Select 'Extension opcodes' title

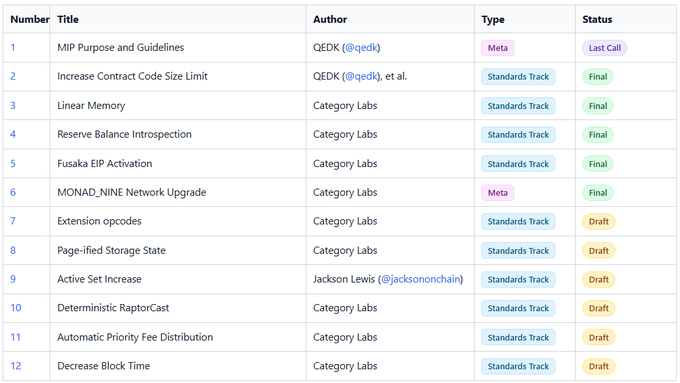(x=99, y=221)
